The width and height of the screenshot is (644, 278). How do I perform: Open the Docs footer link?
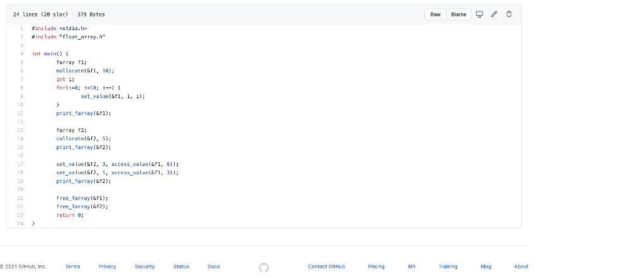(214, 267)
